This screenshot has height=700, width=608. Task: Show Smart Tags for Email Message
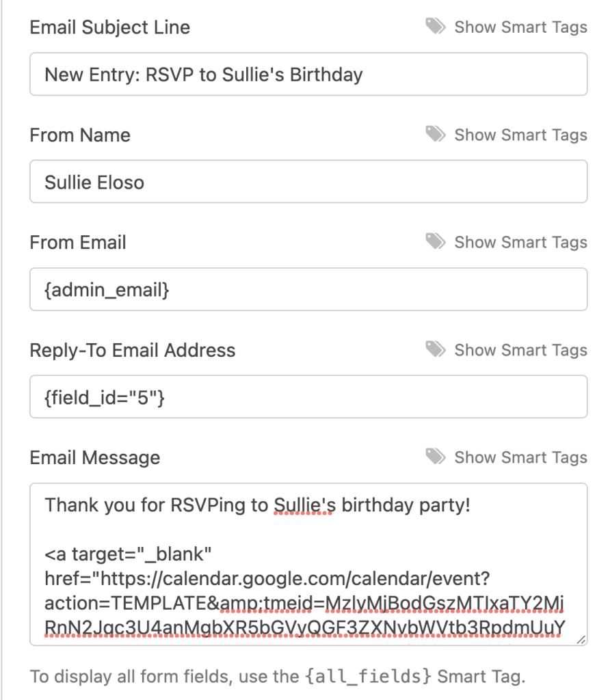click(x=520, y=457)
